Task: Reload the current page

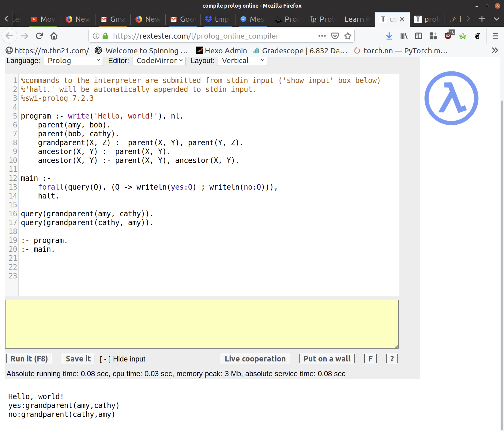Action: click(x=39, y=36)
